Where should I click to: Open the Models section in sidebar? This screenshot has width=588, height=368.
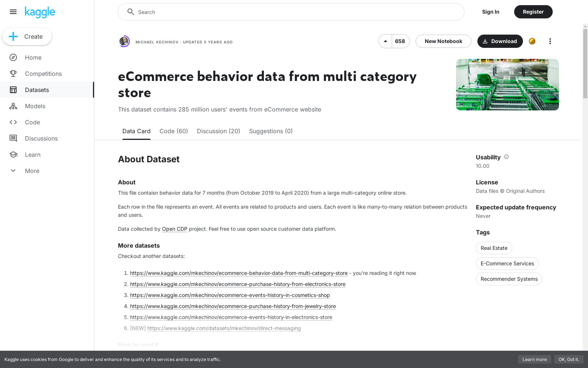coord(35,106)
